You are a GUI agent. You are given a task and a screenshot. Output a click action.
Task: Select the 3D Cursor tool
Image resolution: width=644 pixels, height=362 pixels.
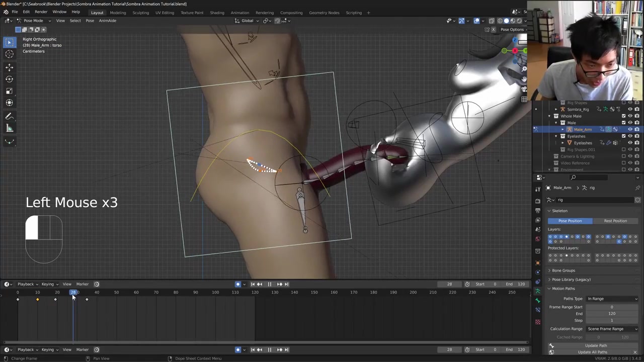(x=9, y=54)
